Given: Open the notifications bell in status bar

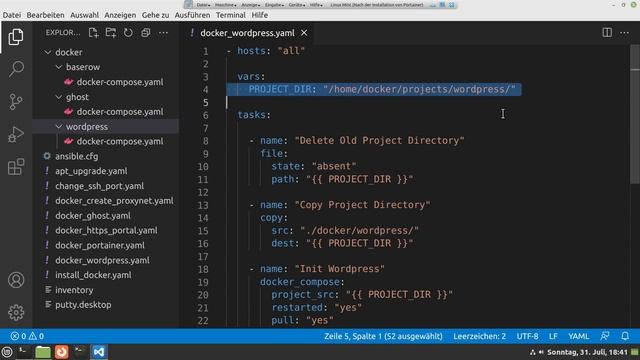Looking at the screenshot, I should pos(625,336).
